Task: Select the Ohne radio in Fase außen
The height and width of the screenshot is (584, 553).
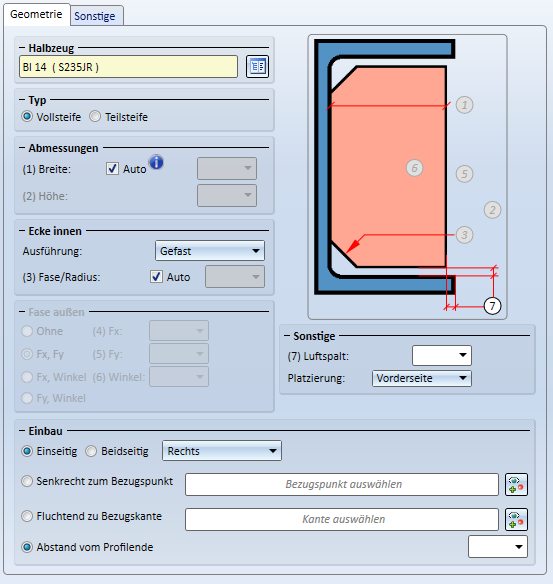Action: (42, 331)
